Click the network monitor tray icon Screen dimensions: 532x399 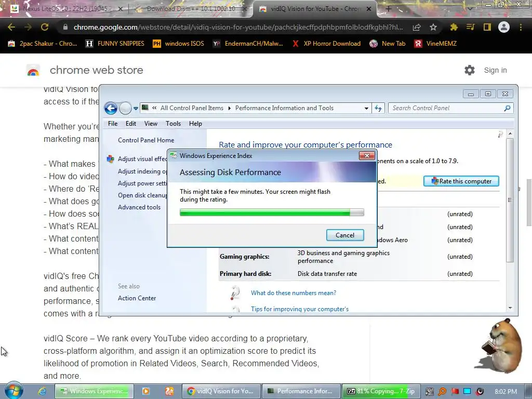click(x=467, y=392)
